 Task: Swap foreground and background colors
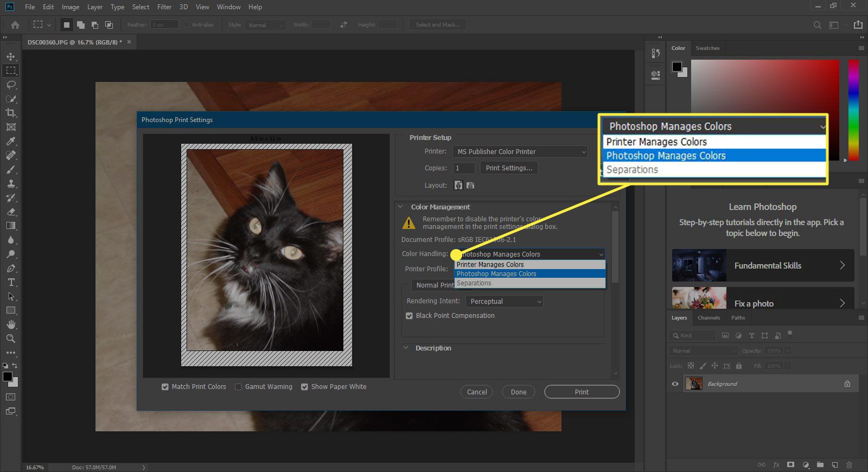(15, 366)
